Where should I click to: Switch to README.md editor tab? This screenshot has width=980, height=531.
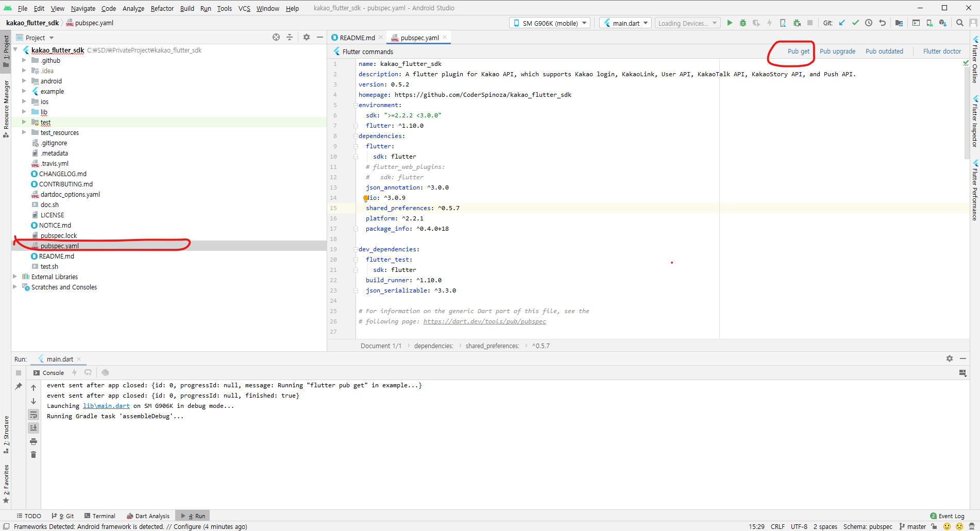tap(357, 38)
